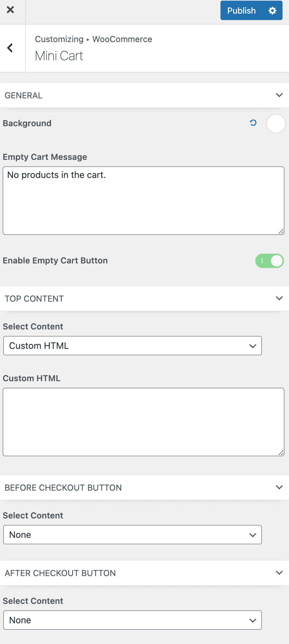Click the Publish button
Viewport: 289px width, 644px height.
pos(241,11)
